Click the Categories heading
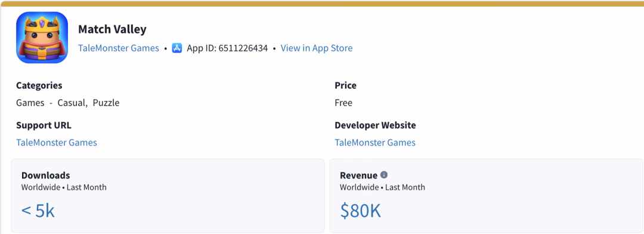 tap(39, 85)
